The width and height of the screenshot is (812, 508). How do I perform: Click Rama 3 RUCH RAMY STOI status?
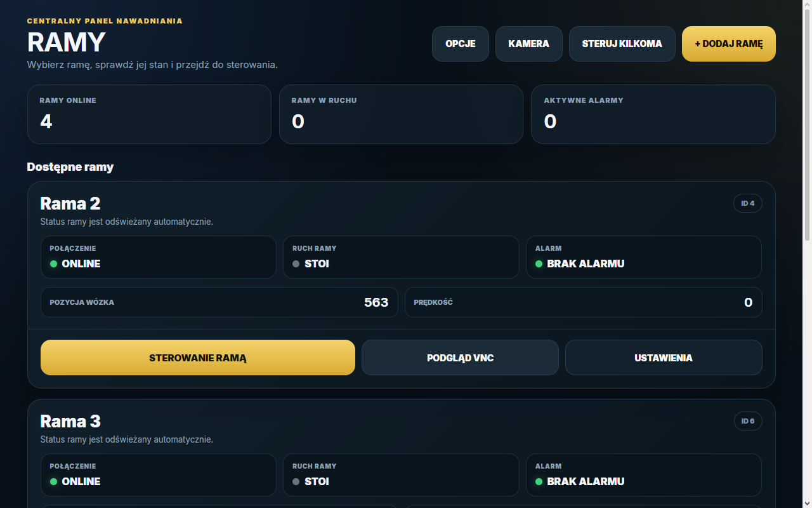[401, 475]
